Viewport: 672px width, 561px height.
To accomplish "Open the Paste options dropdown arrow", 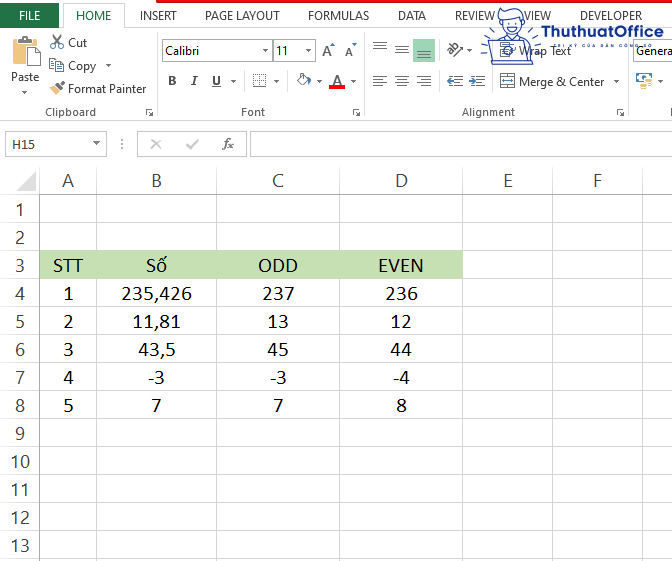I will pyautogui.click(x=24, y=92).
